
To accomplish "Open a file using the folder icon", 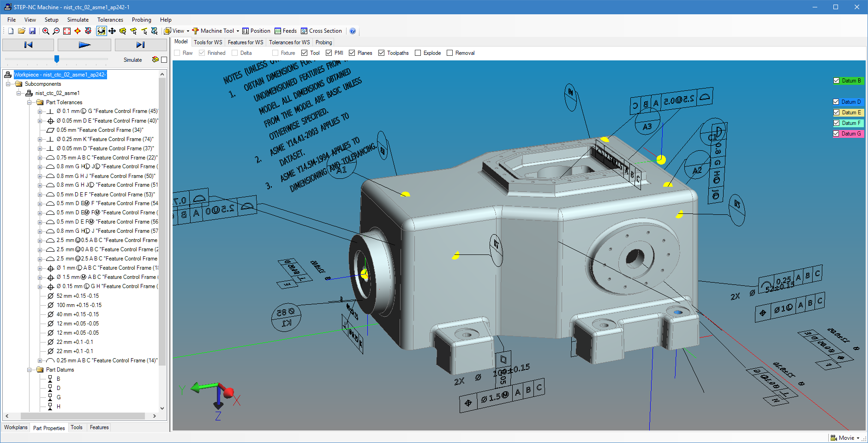I will click(x=22, y=31).
